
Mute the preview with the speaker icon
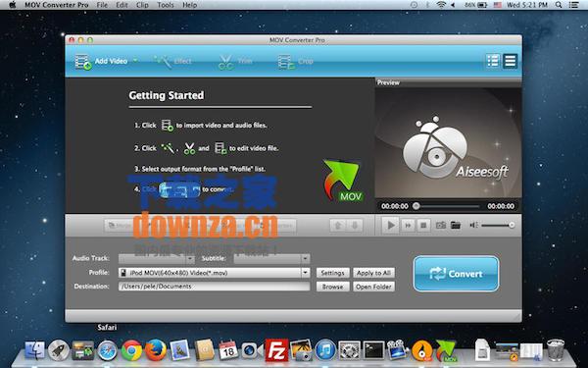click(x=473, y=225)
